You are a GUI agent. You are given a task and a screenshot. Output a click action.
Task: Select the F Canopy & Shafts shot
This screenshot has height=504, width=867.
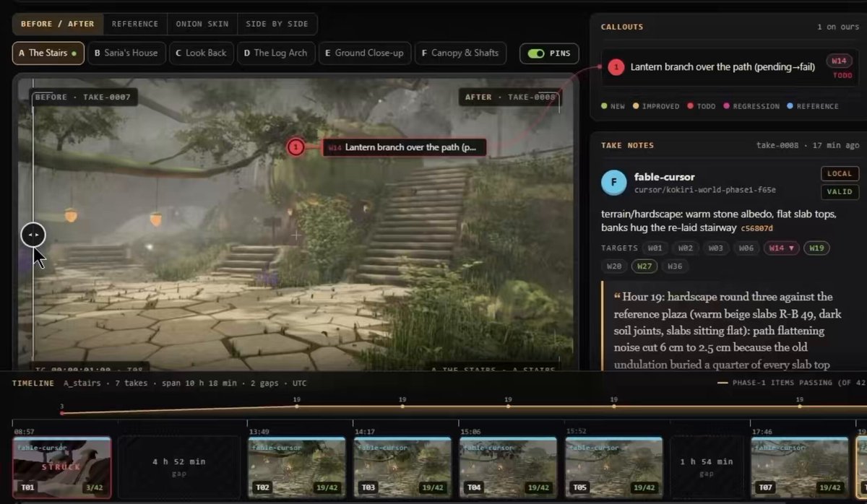coord(460,53)
